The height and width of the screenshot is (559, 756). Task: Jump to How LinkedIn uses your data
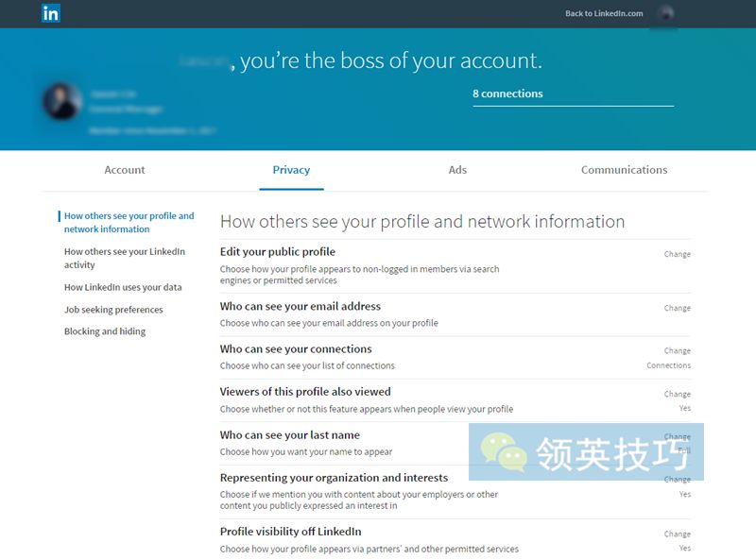123,287
